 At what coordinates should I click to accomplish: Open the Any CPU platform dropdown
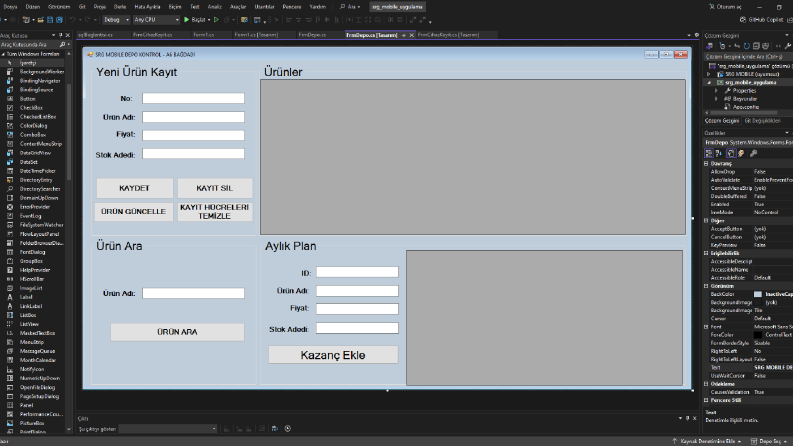coord(156,20)
